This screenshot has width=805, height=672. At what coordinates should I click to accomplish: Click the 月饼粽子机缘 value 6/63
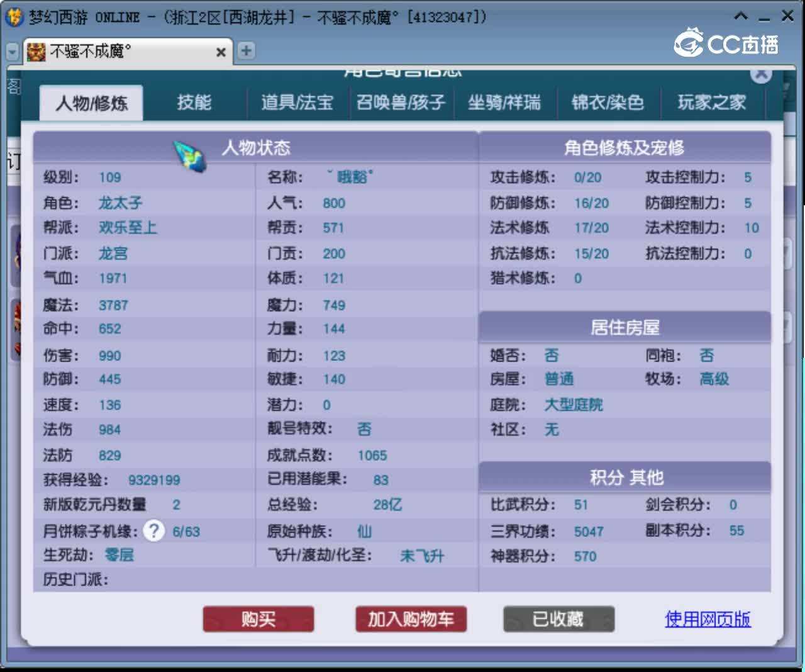coord(186,532)
